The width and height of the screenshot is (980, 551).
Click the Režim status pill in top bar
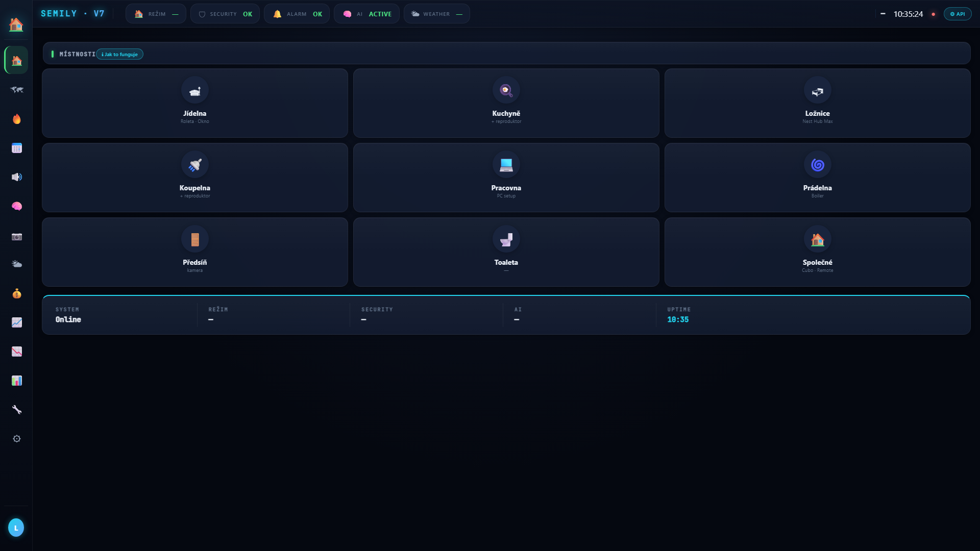156,14
